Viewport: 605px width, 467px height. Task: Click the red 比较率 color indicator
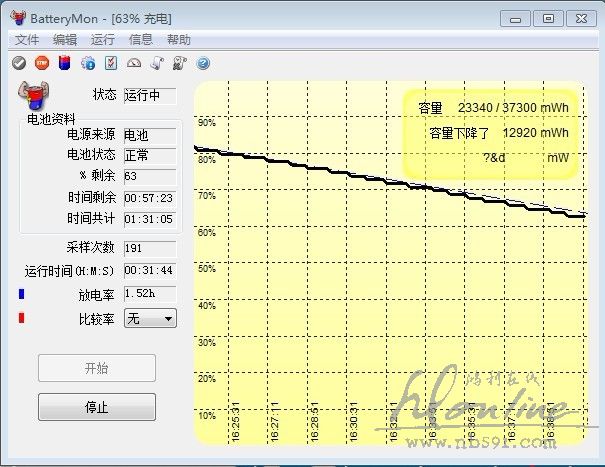(22, 318)
